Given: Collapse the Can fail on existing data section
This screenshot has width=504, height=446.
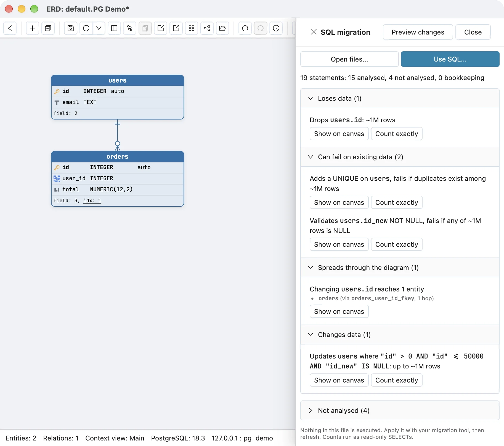Looking at the screenshot, I should pos(400,157).
